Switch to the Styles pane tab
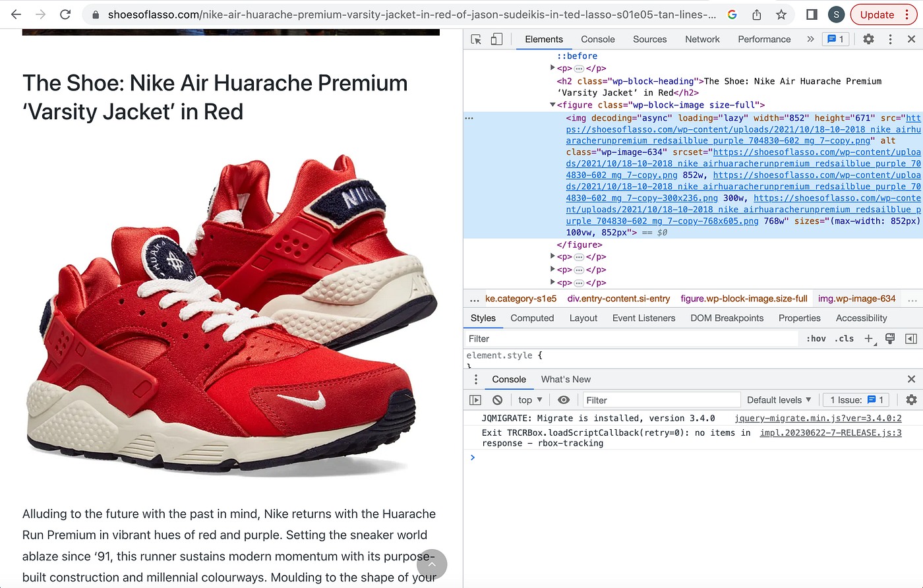Viewport: 923px width, 588px height. pyautogui.click(x=483, y=318)
